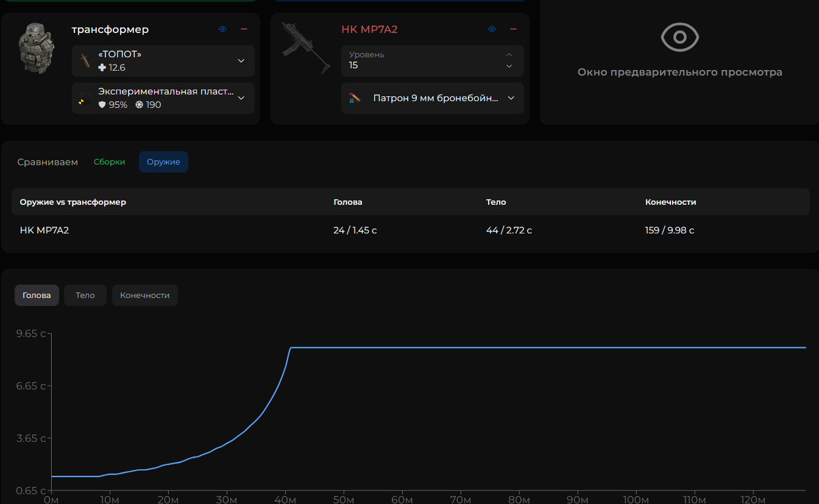Click the large preview eye icon

point(679,37)
